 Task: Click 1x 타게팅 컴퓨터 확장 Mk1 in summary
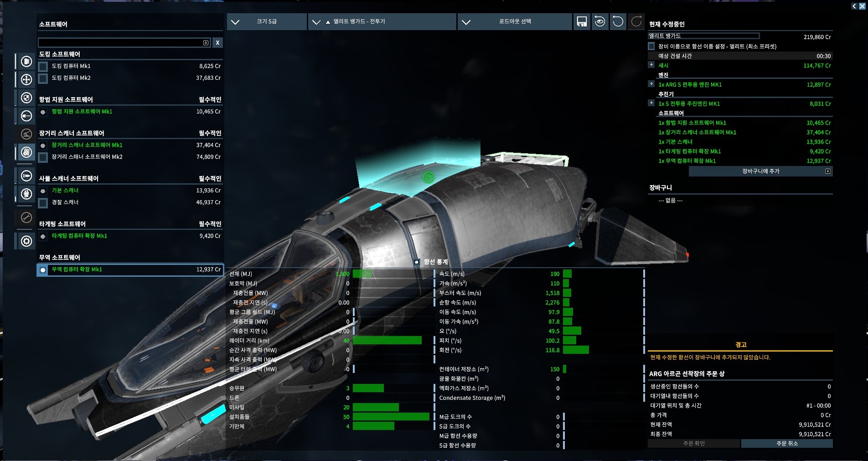click(689, 151)
